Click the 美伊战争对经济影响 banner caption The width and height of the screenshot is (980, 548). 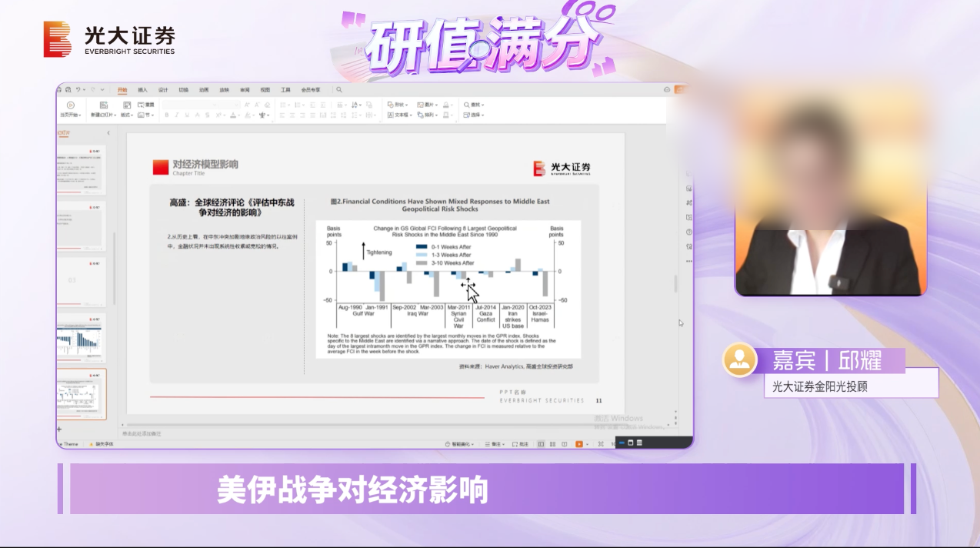click(353, 490)
